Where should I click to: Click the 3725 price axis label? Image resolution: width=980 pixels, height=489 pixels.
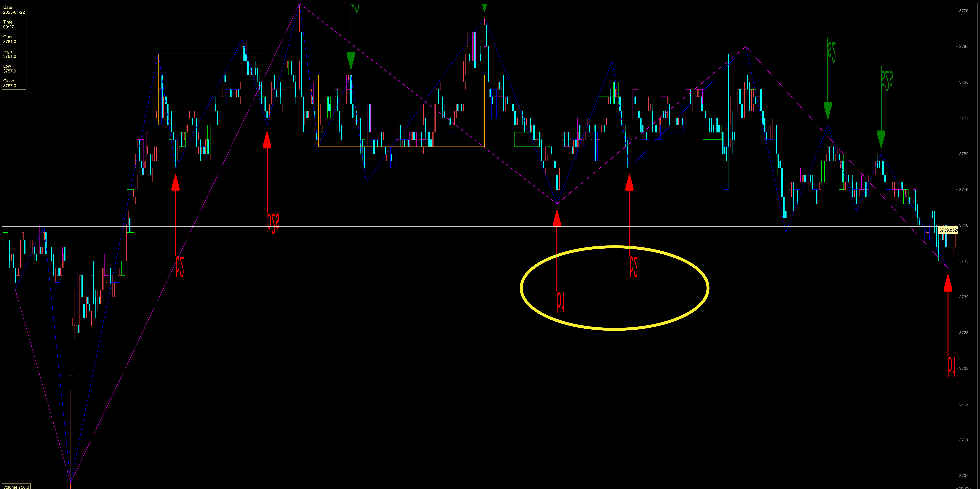(x=964, y=333)
